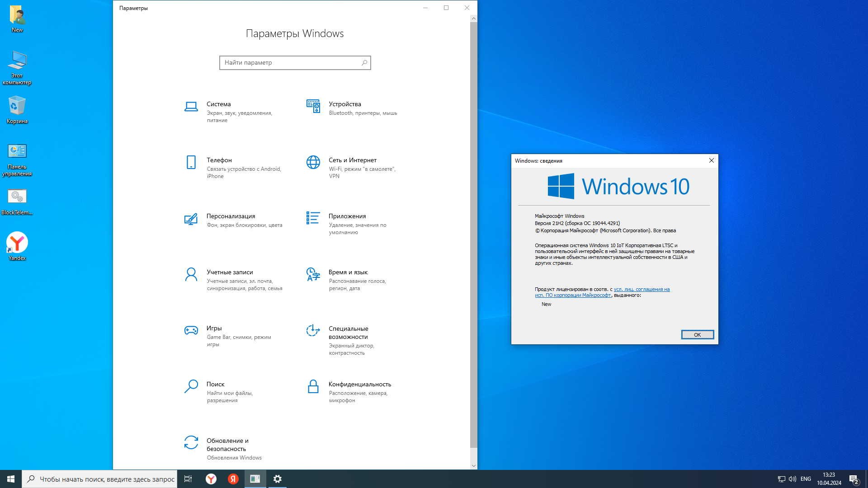Open the Телефон settings icon
This screenshot has height=488, width=868.
191,162
